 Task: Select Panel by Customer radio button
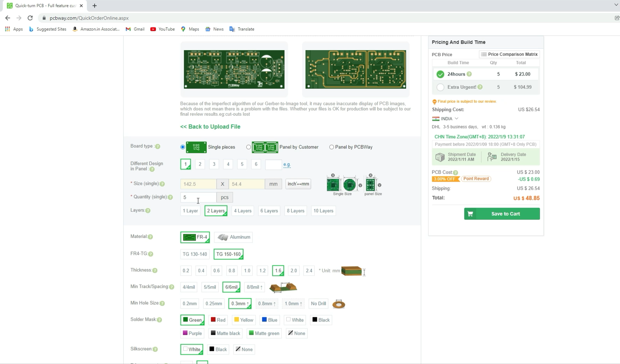[249, 147]
